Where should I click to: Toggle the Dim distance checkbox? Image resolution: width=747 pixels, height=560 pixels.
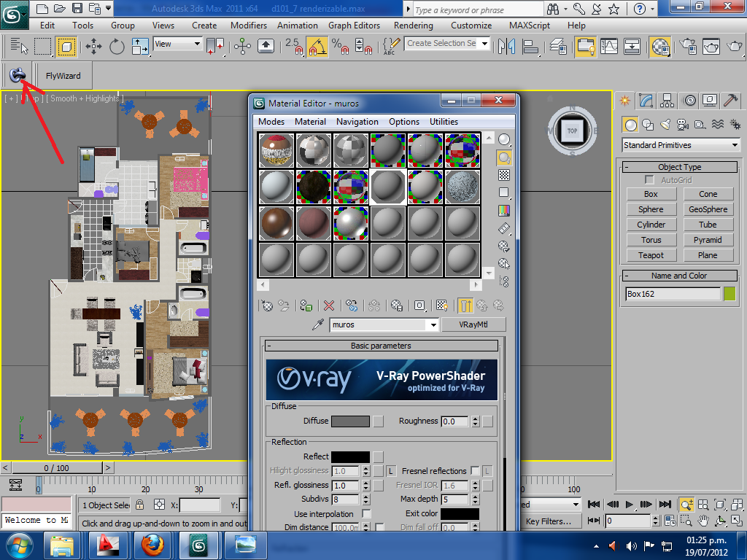pos(379,526)
